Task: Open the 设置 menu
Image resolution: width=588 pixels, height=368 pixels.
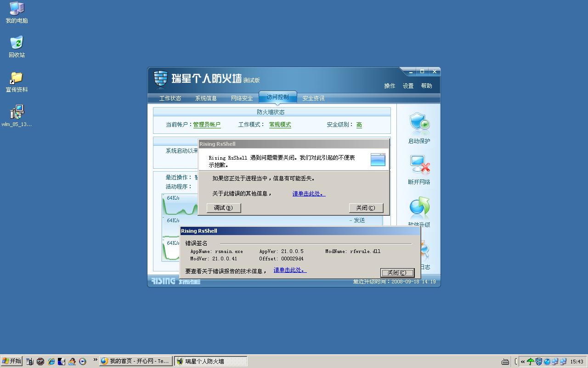Action: [x=408, y=86]
